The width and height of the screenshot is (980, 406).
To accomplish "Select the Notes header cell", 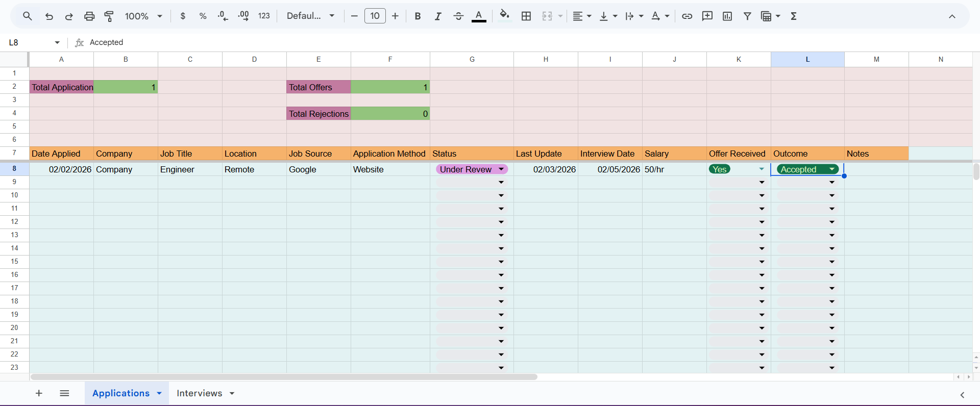I will pos(876,154).
